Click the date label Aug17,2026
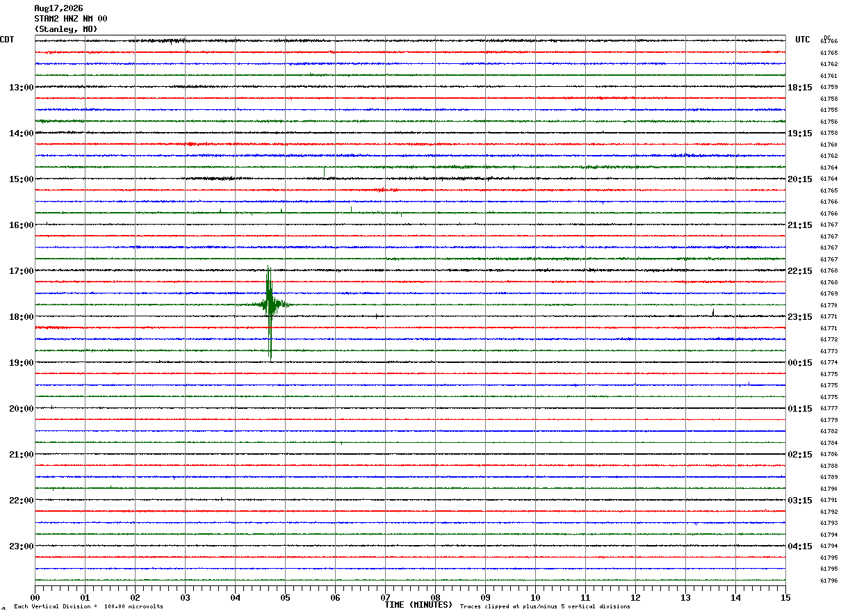 58,8
